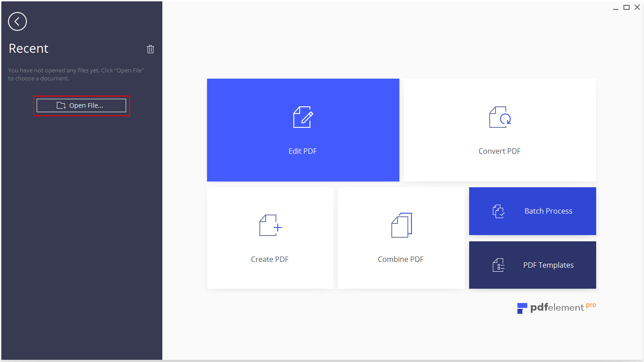This screenshot has width=644, height=362.
Task: Click the pdfelement pro logo
Action: tap(557, 307)
